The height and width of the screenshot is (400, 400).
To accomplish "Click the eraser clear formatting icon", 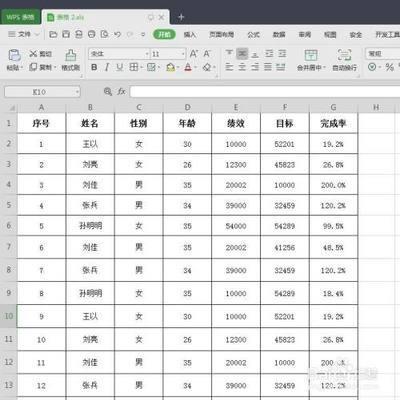I will 207,67.
